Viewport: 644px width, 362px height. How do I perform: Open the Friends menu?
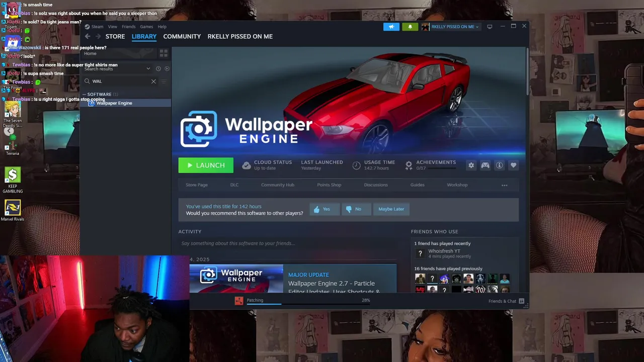[128, 27]
